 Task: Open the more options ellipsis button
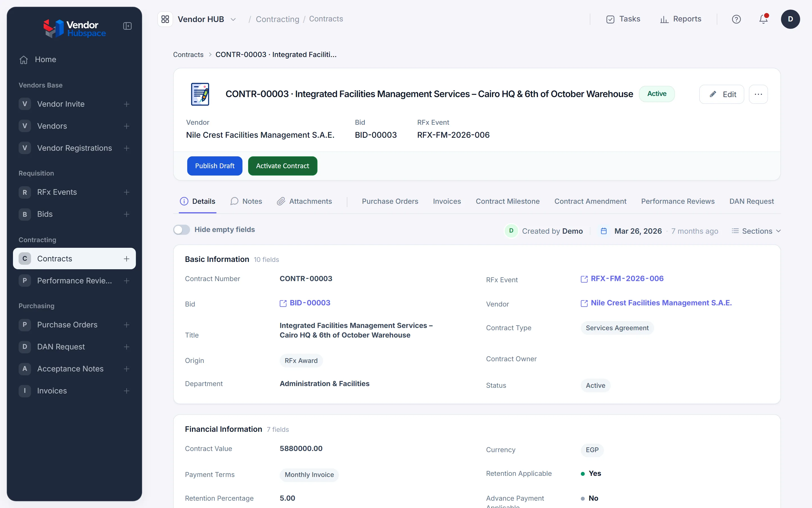758,95
